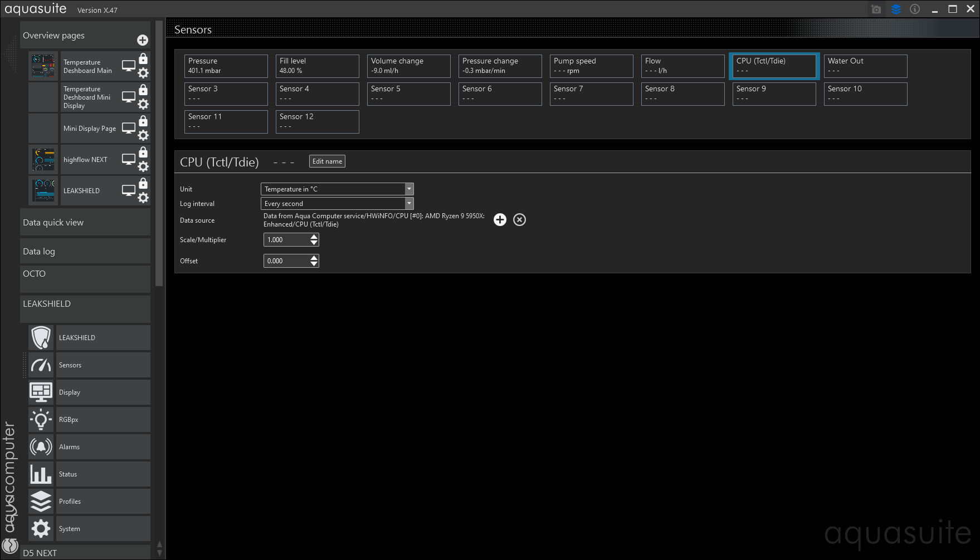Open the info icon in title bar

pyautogui.click(x=915, y=9)
